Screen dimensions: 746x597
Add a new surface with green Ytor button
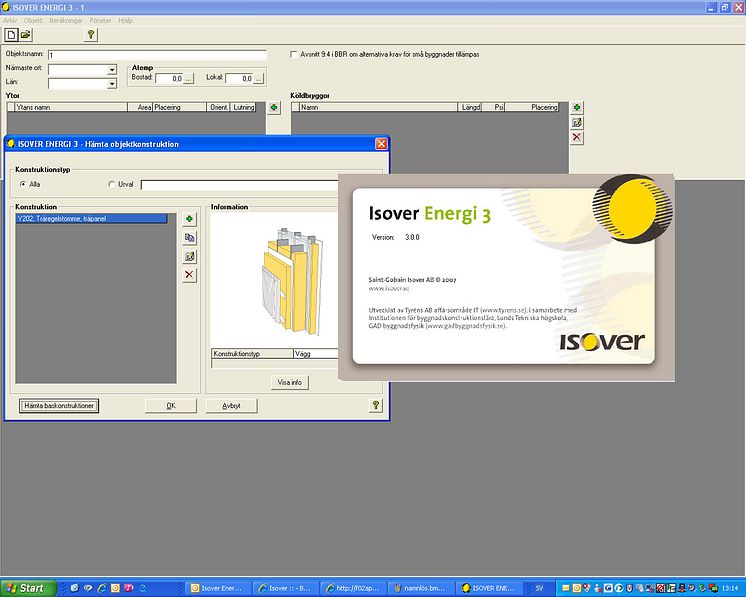pos(274,108)
